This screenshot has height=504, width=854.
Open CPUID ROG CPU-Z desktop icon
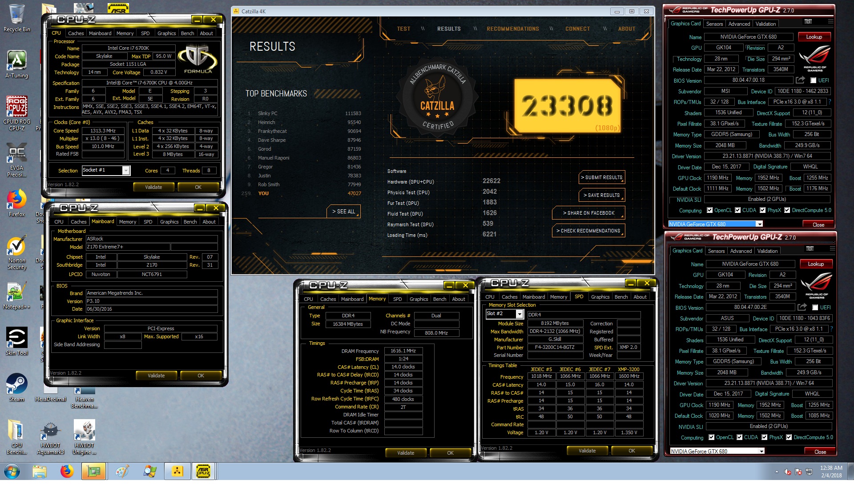pyautogui.click(x=17, y=113)
